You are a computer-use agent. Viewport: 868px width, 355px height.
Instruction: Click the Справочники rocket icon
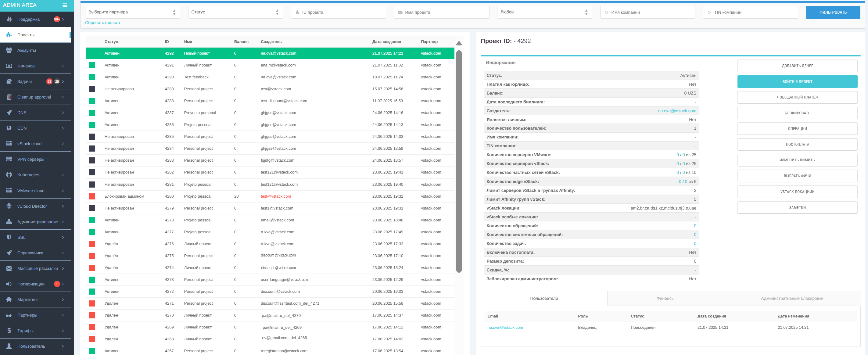9,253
